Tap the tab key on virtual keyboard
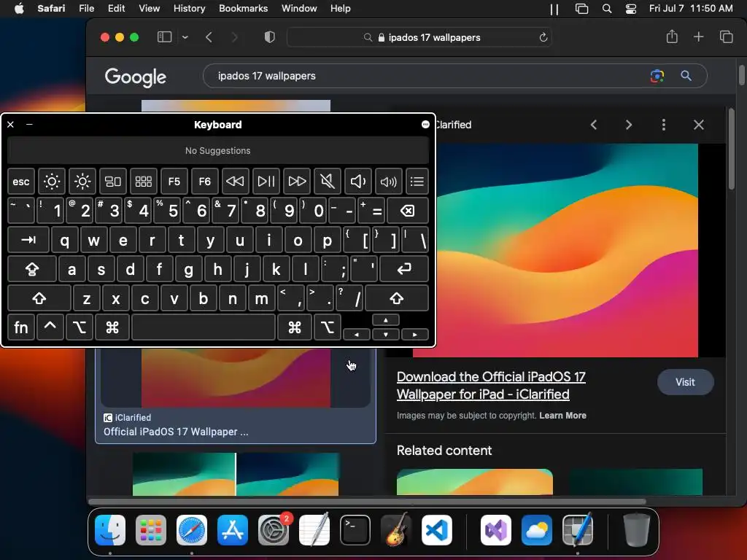The image size is (747, 560). (28, 240)
